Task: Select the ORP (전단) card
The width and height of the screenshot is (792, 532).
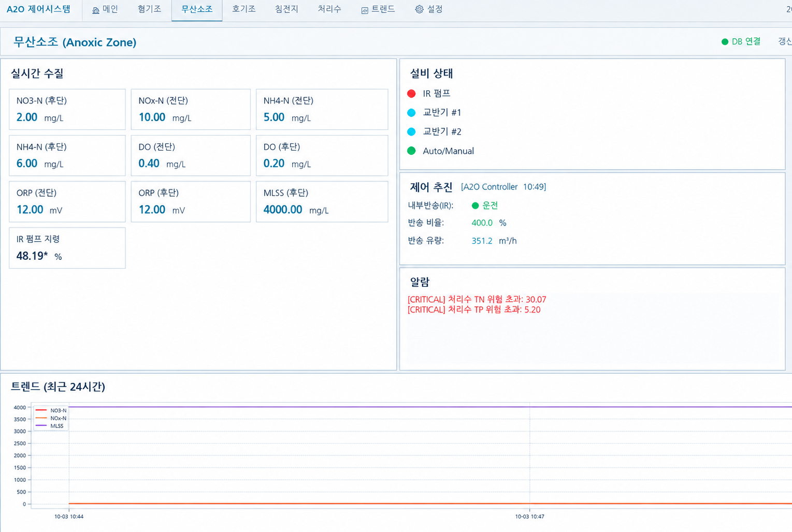Action: [x=67, y=201]
